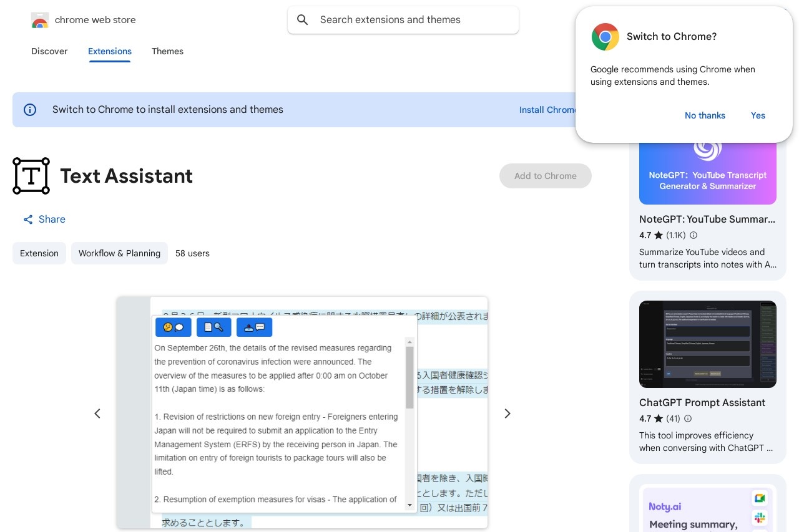Click the Text Assistant extension logo
The width and height of the screenshot is (799, 532).
[31, 176]
